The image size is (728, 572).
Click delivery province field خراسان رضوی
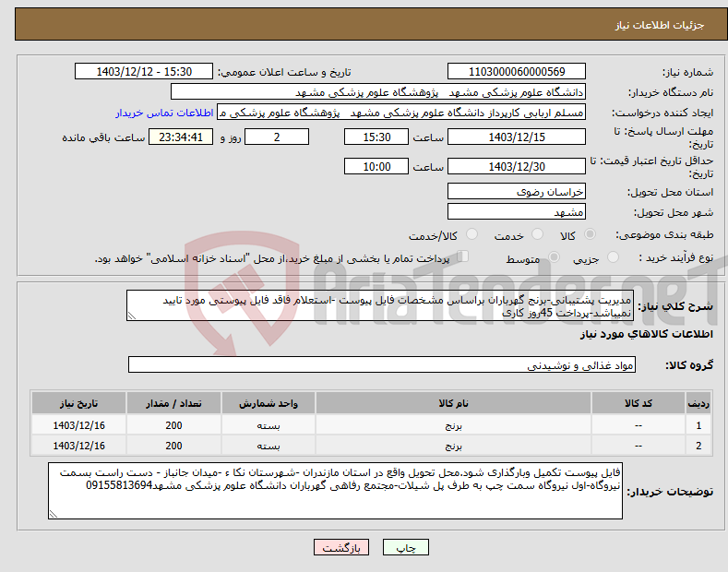pyautogui.click(x=517, y=191)
